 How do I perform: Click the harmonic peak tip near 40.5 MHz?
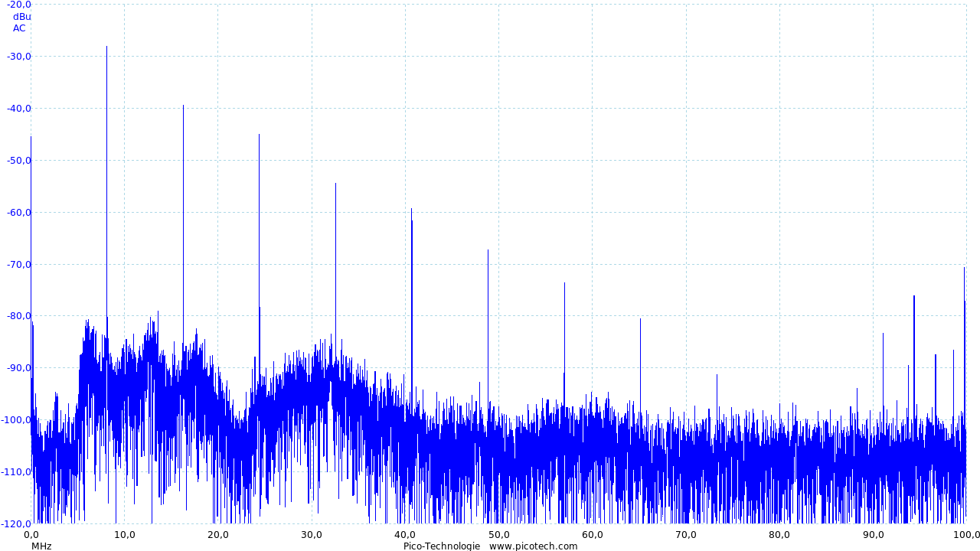coord(411,209)
